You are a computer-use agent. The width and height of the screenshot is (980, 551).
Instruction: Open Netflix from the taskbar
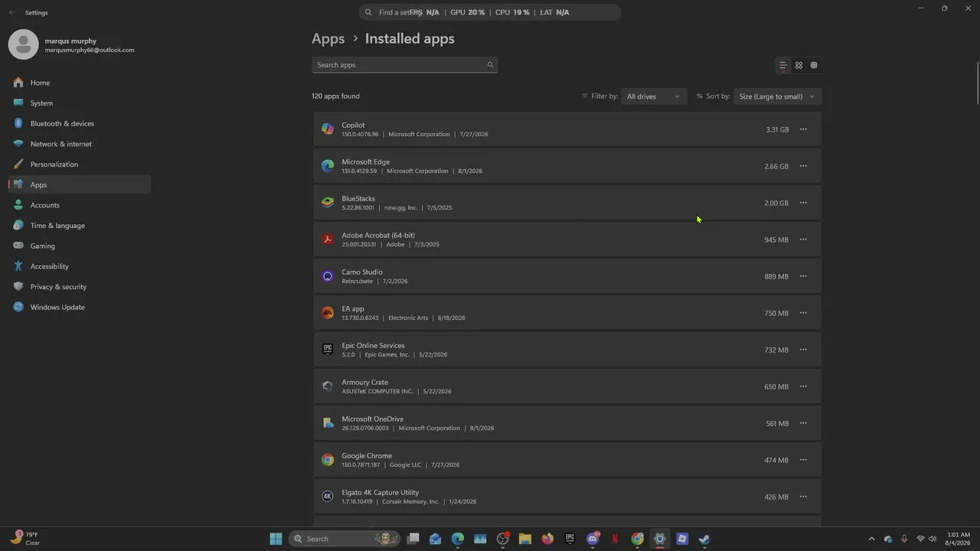tap(615, 539)
